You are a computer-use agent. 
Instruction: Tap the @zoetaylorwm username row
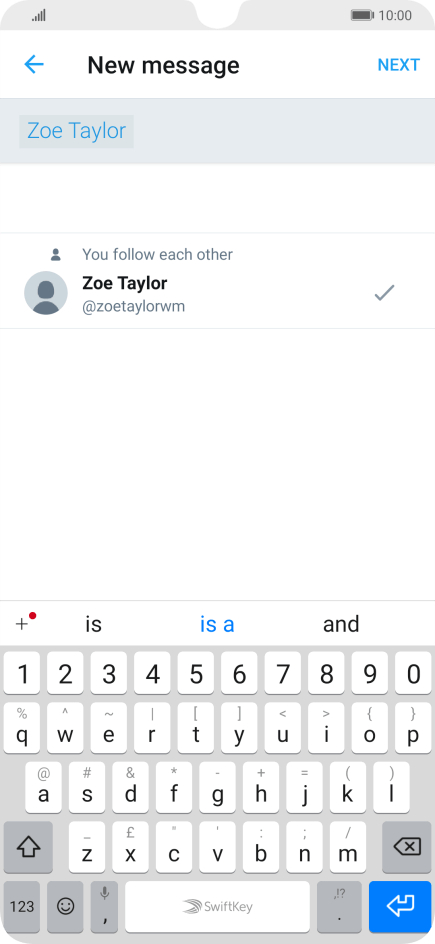tap(217, 293)
